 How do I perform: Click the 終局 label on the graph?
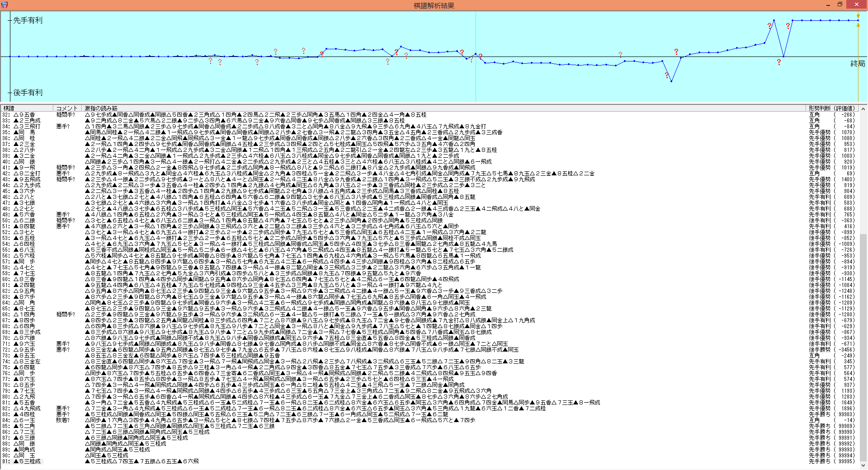pyautogui.click(x=857, y=64)
